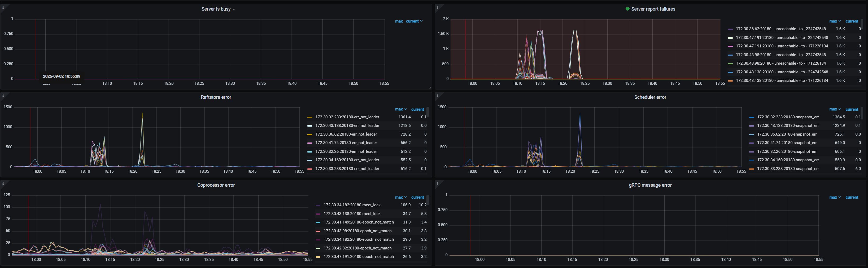Click info icon on Scheduler error panel
The height and width of the screenshot is (268, 868).
(x=437, y=95)
